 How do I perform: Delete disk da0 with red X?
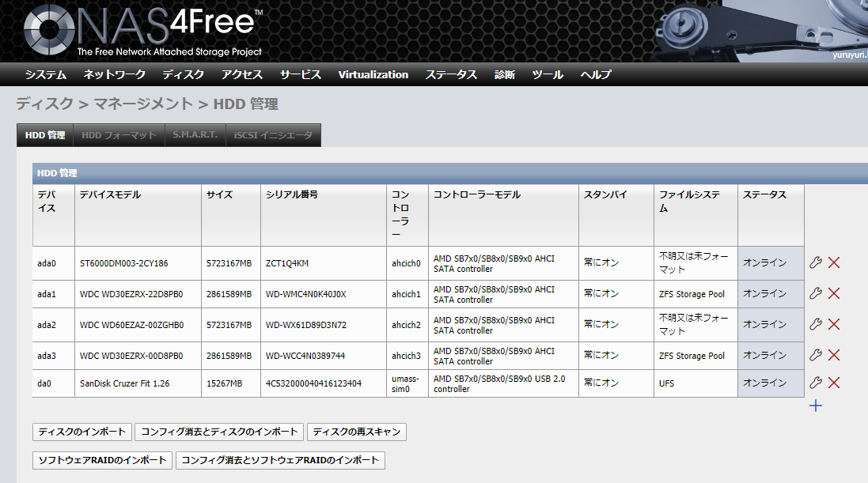click(x=834, y=383)
